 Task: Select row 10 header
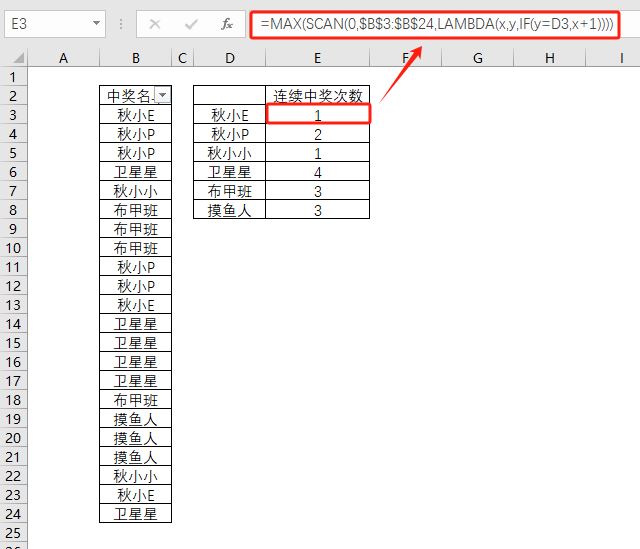(x=13, y=248)
